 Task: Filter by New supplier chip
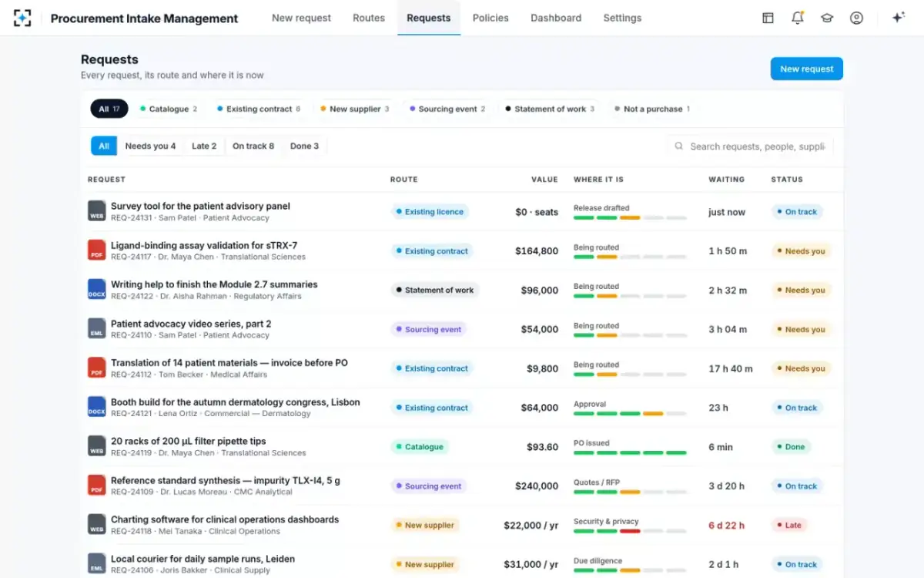pyautogui.click(x=355, y=109)
